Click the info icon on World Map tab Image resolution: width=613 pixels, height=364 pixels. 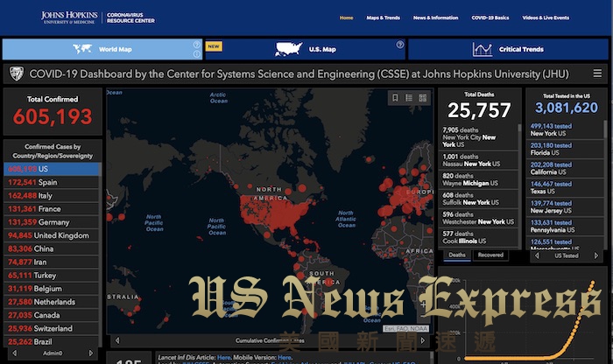tap(197, 54)
